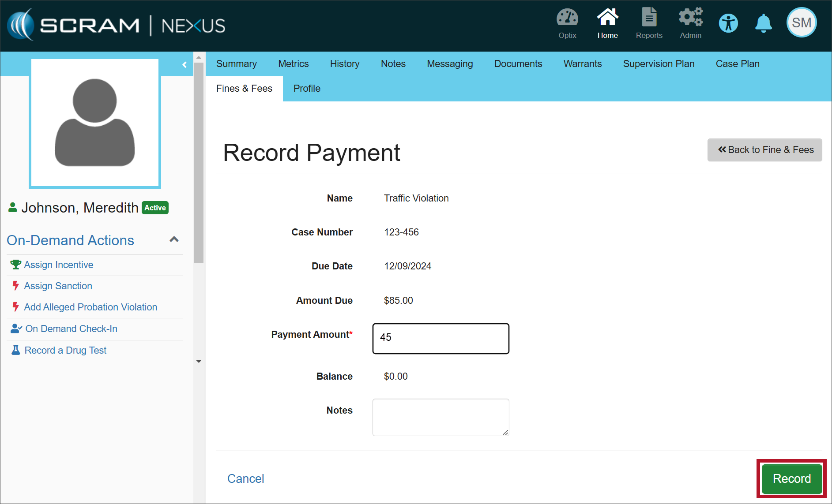Collapse the left sidebar panel arrow
The width and height of the screenshot is (832, 504).
[x=184, y=65]
